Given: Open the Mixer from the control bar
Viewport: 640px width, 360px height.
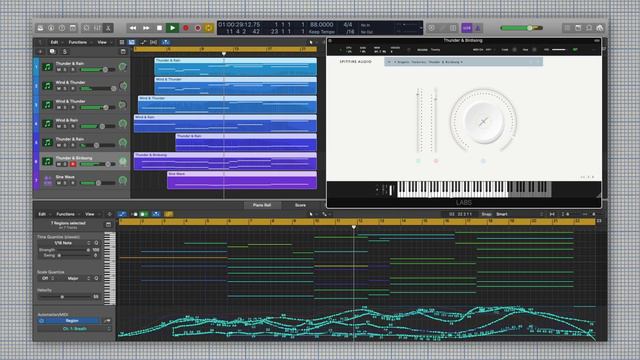Looking at the screenshot, I should click(x=97, y=28).
